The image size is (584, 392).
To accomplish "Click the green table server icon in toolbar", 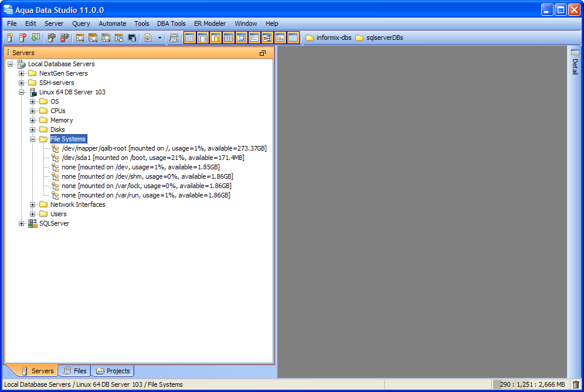I will (36, 38).
